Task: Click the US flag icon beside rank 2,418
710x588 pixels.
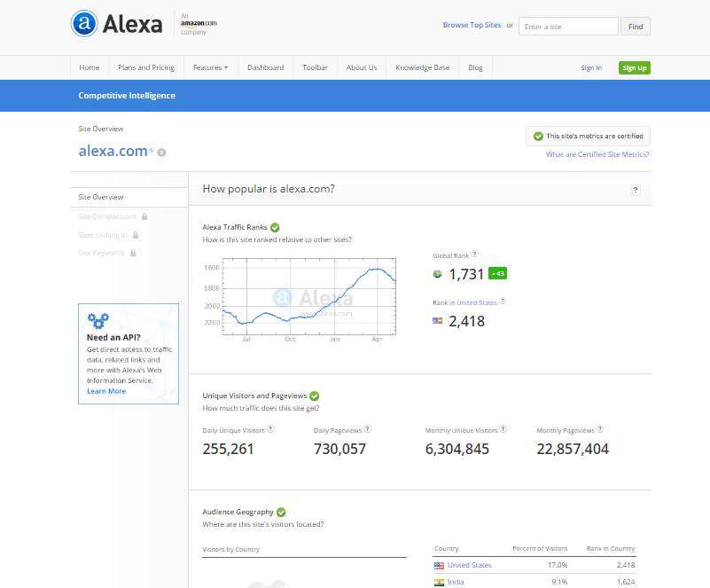Action: 437,321
